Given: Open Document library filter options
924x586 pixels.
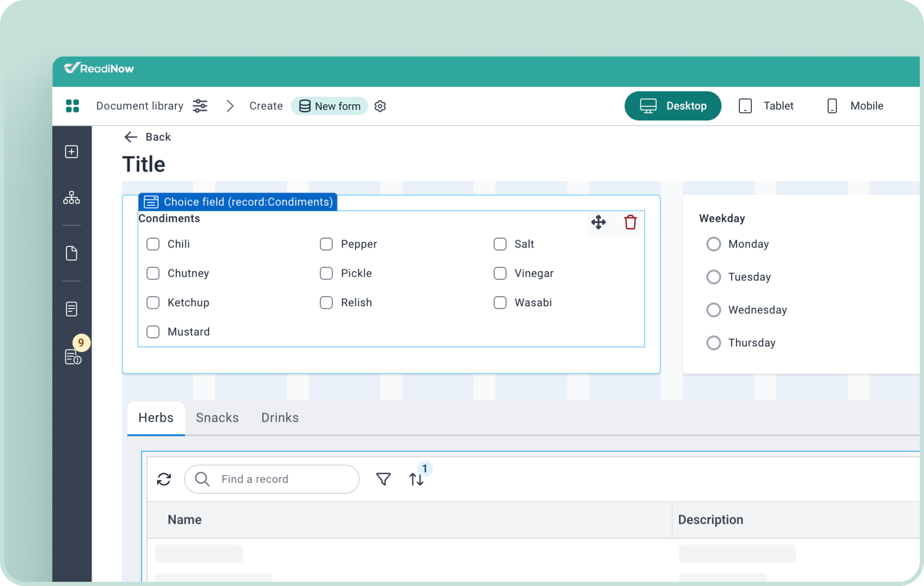Looking at the screenshot, I should click(200, 106).
